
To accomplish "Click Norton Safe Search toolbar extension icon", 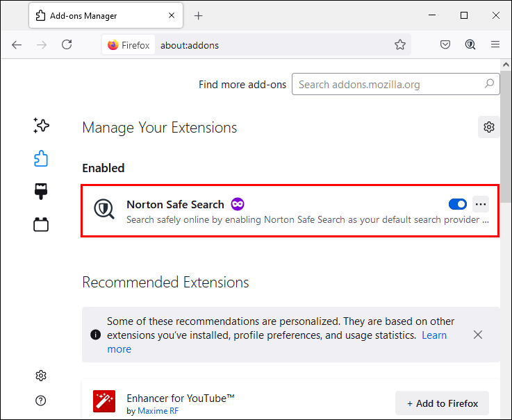I will tap(470, 44).
